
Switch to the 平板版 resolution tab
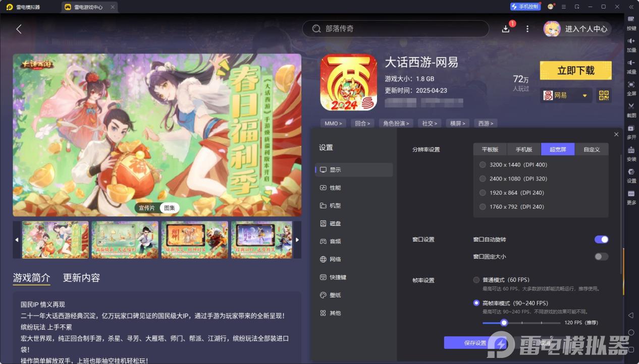[x=490, y=149]
